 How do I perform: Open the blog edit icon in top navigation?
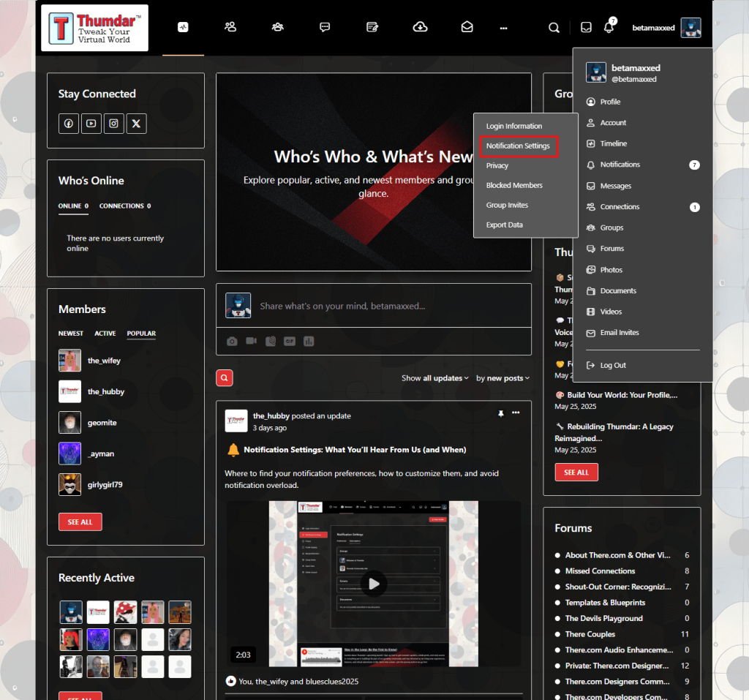click(372, 27)
